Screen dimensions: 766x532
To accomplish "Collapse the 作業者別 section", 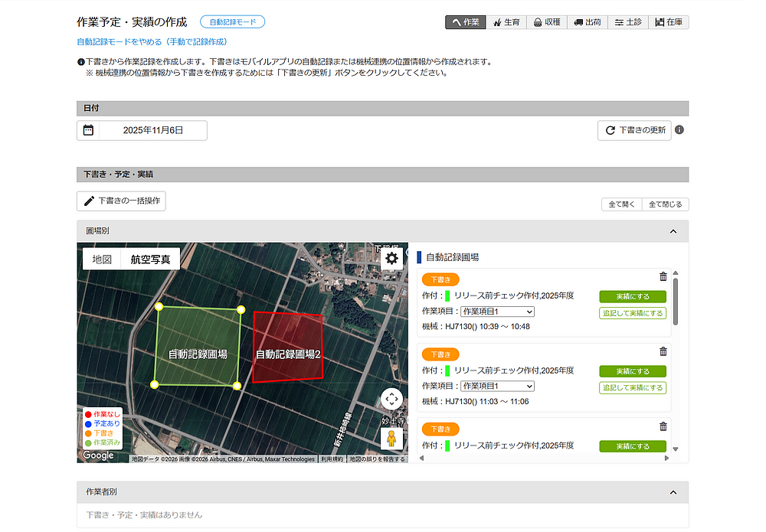I will click(673, 492).
